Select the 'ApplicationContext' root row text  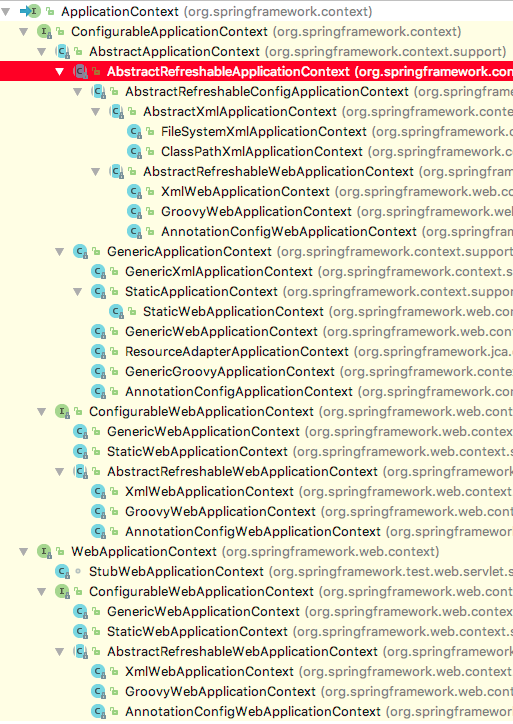120,12
